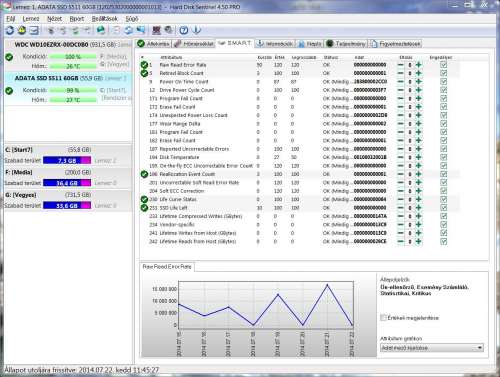
Task: Toggle the enable checkbox for Raw Read Error Rate
Action: coord(443,65)
